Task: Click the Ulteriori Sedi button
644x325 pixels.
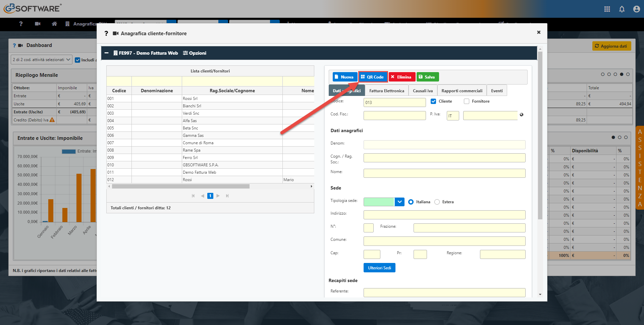Action: click(379, 268)
